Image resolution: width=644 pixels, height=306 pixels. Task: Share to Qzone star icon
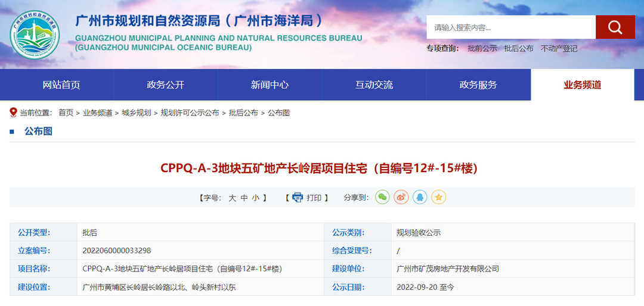(x=439, y=197)
